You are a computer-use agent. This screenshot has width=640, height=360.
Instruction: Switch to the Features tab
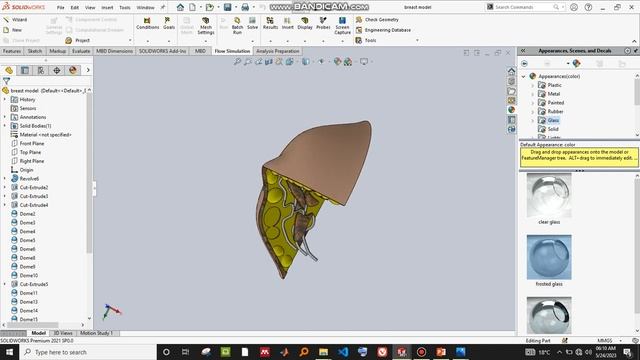tap(12, 51)
